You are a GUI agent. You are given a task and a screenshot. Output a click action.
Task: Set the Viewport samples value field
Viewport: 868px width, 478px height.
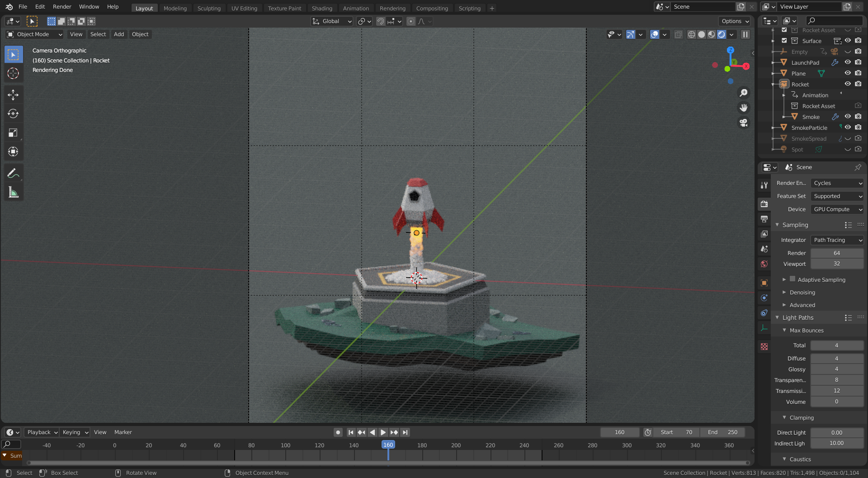(x=837, y=264)
